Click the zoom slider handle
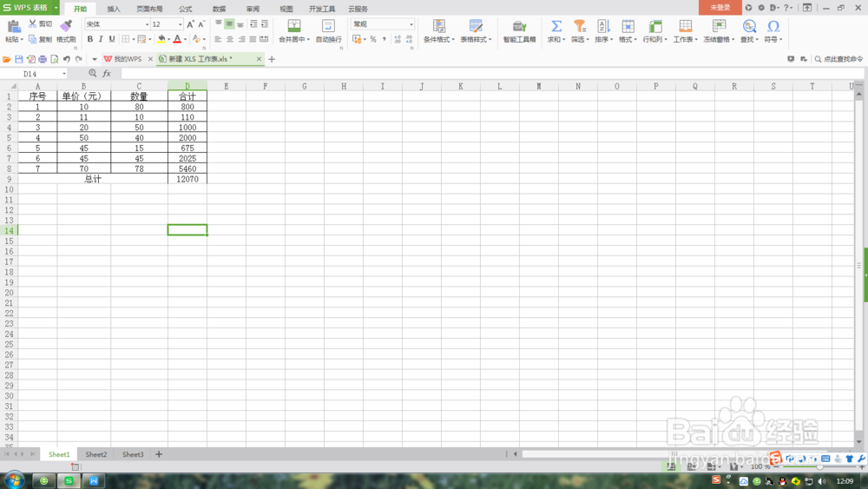 [x=819, y=466]
